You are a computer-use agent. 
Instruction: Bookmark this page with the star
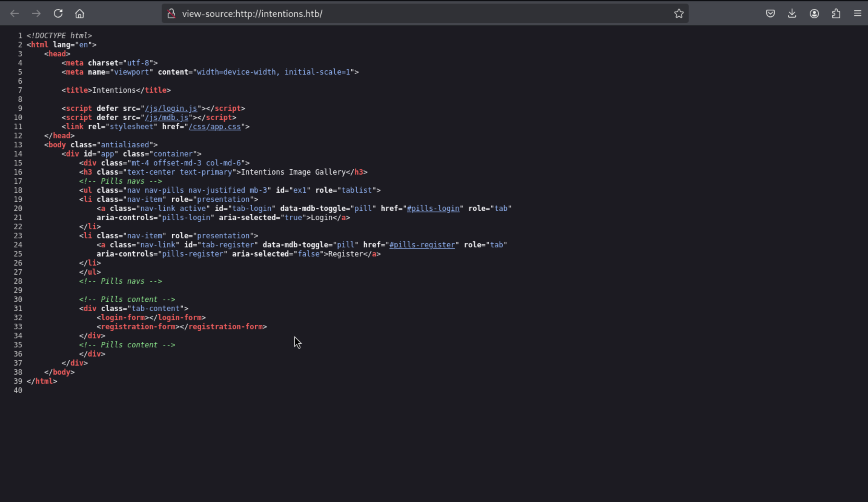[x=678, y=14]
